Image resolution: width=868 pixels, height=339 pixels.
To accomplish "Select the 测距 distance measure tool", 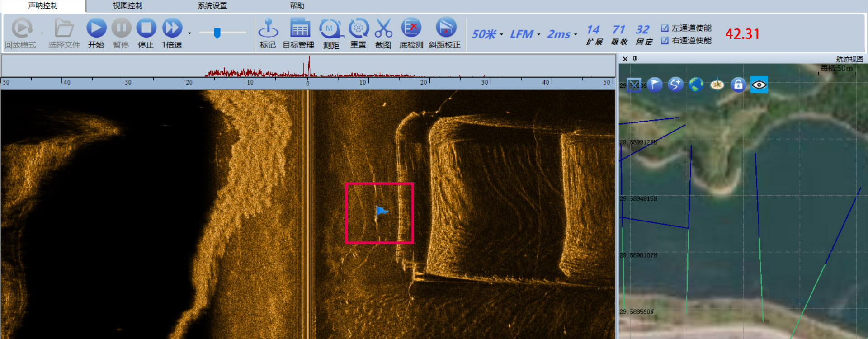I will pyautogui.click(x=330, y=28).
